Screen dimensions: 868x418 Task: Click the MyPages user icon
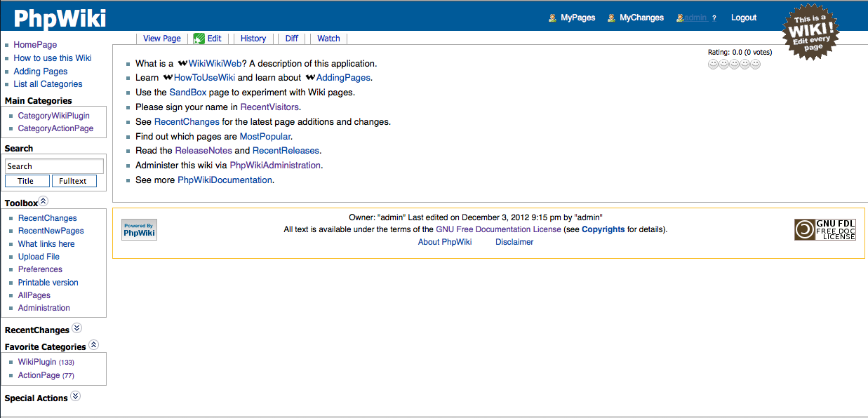click(552, 17)
